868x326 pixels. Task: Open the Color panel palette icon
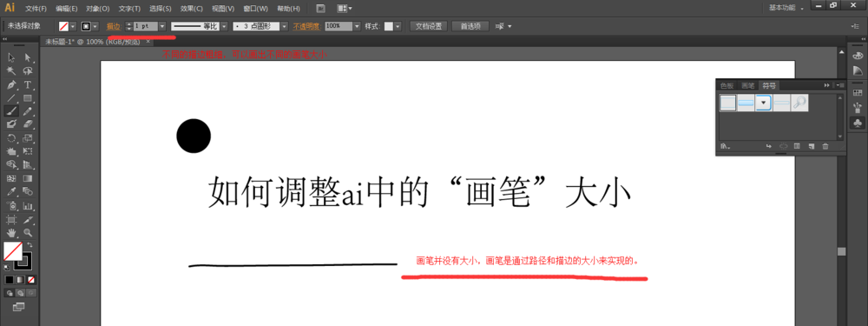click(858, 56)
